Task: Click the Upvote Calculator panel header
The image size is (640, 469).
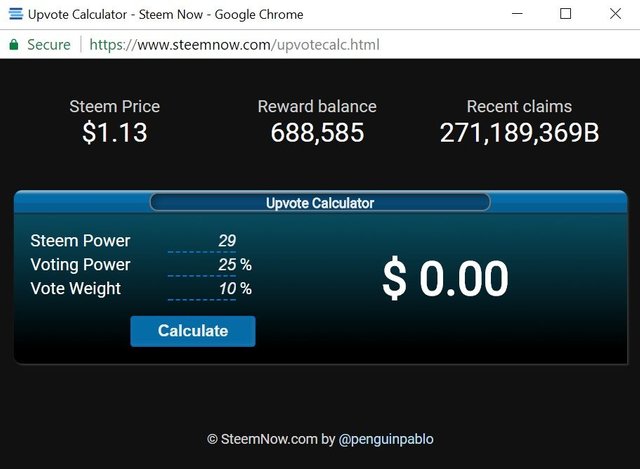Action: click(x=320, y=203)
